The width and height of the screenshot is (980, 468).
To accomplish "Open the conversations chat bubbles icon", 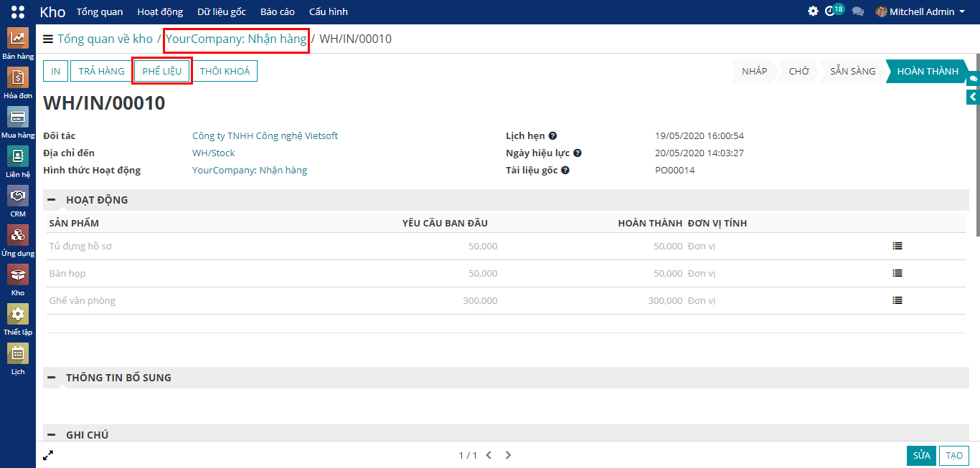I will pos(857,11).
